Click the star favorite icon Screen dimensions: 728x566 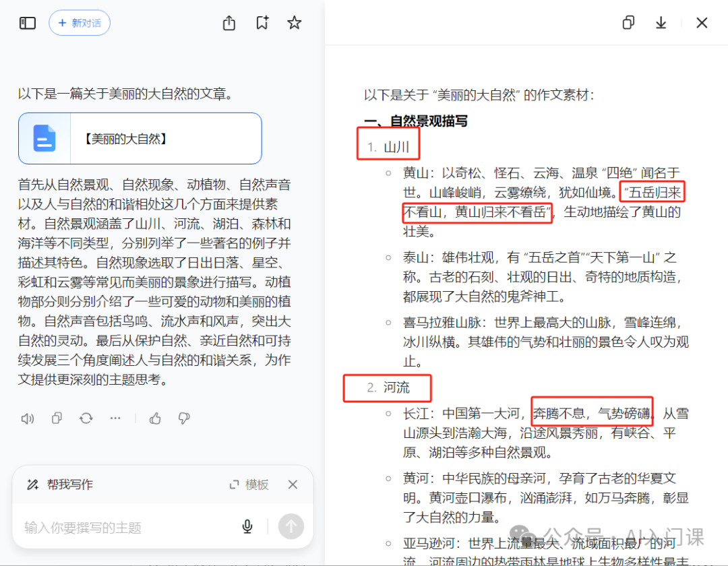pos(295,23)
